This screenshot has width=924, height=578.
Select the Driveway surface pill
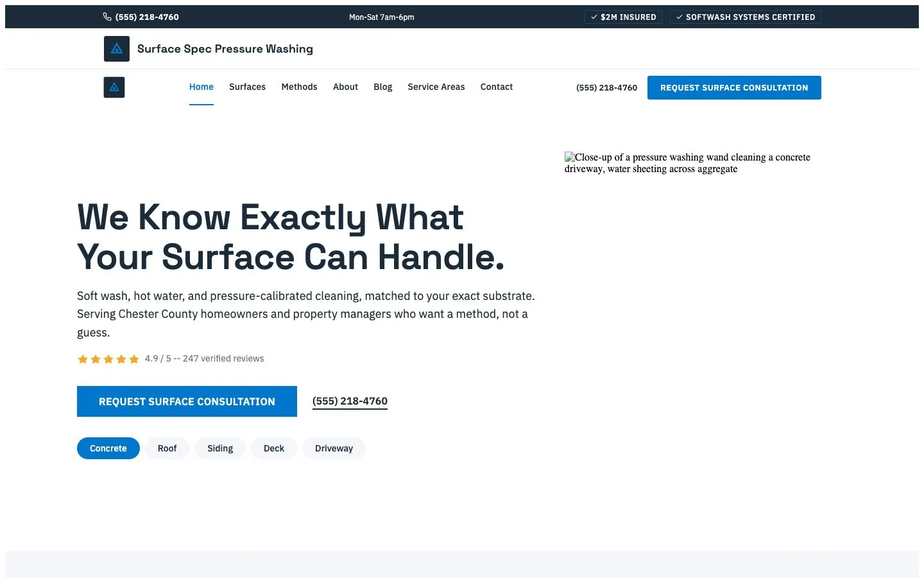(x=334, y=448)
